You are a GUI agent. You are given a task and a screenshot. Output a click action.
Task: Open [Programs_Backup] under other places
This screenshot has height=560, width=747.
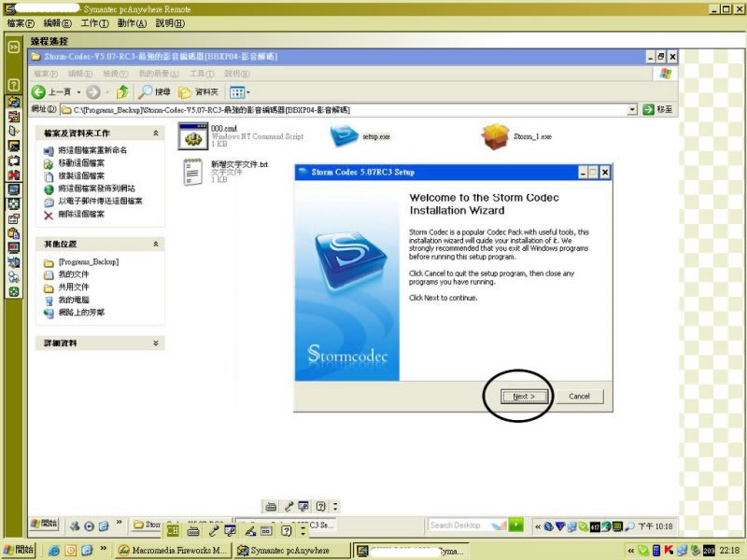click(89, 262)
